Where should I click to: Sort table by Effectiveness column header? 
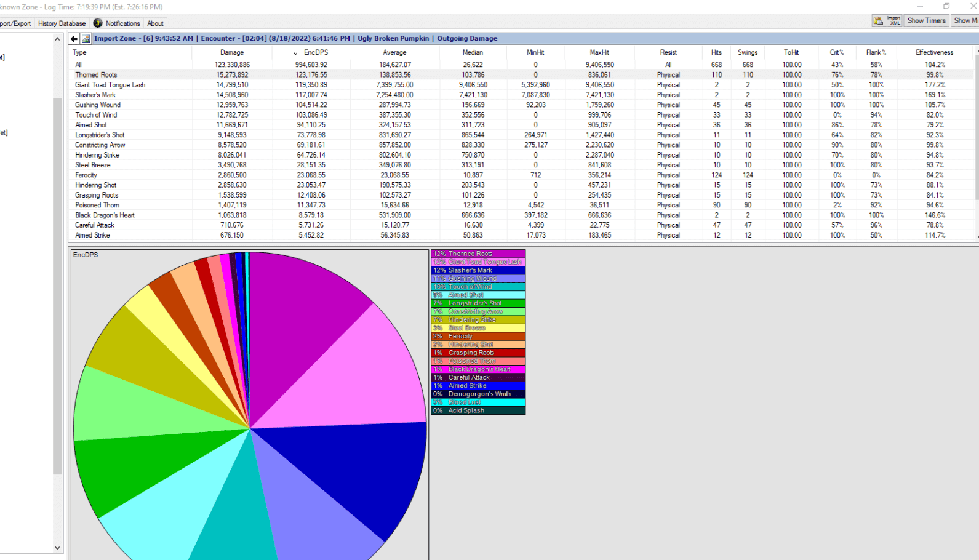(x=934, y=53)
